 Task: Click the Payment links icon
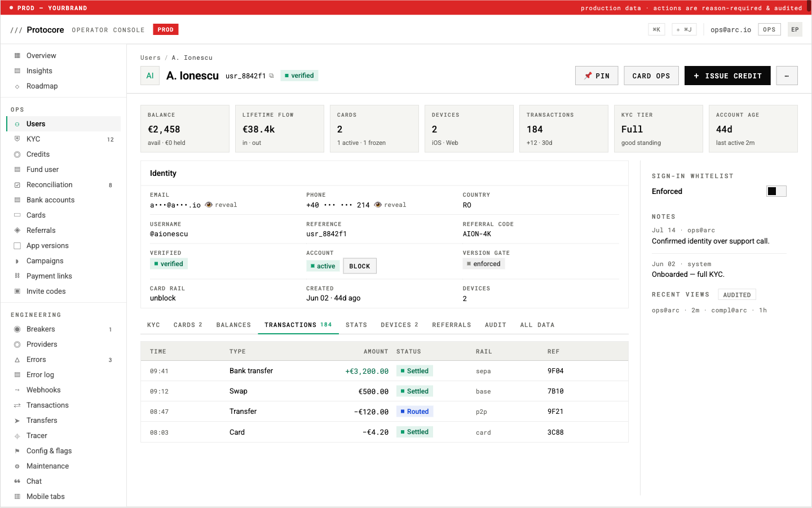point(17,276)
